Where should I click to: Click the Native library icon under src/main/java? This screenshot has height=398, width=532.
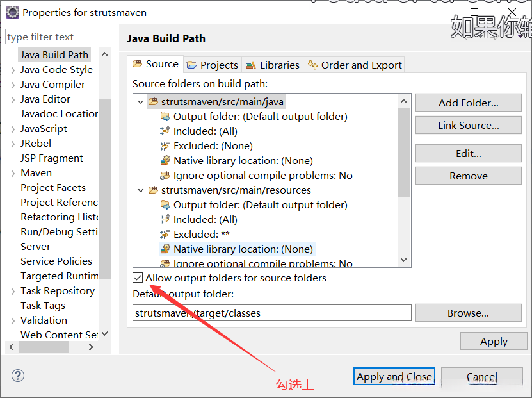[x=165, y=161]
